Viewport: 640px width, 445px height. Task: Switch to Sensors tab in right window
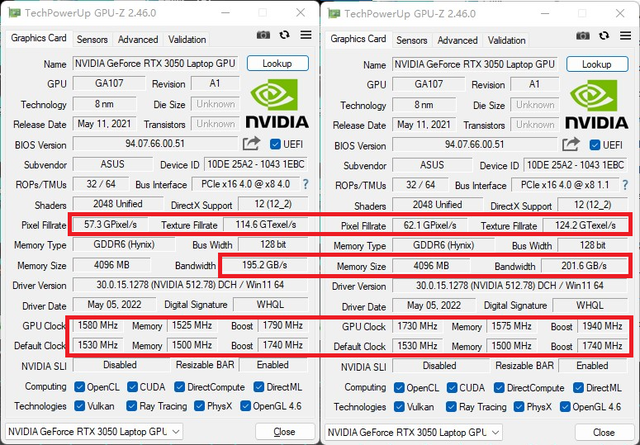[x=412, y=40]
